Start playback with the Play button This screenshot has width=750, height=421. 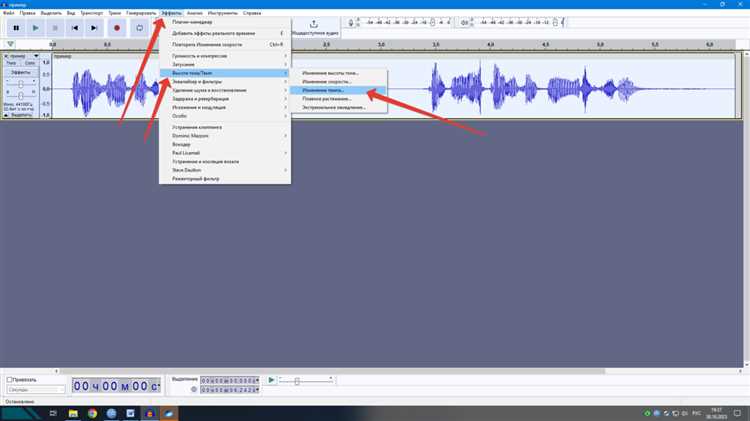tap(35, 28)
